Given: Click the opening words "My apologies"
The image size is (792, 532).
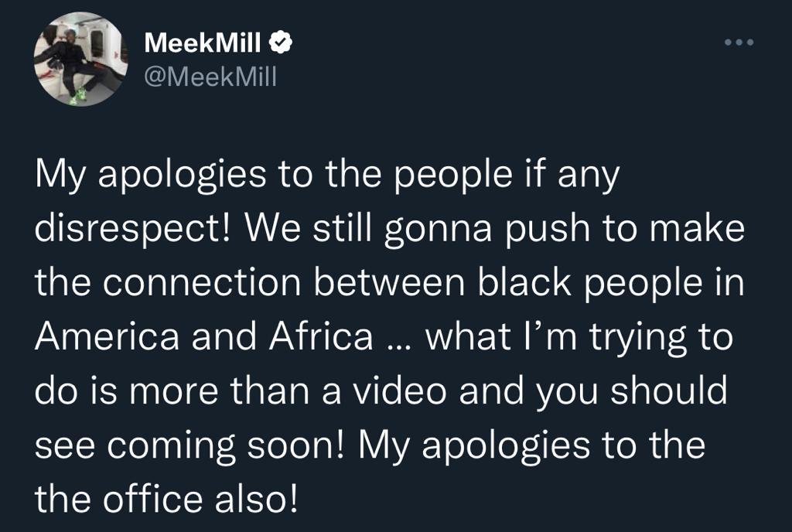Looking at the screenshot, I should [138, 179].
